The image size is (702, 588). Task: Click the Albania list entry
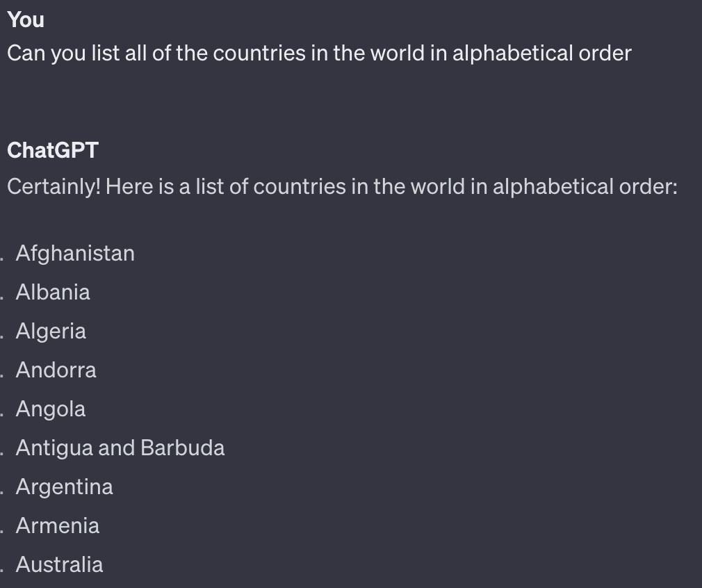pos(53,292)
